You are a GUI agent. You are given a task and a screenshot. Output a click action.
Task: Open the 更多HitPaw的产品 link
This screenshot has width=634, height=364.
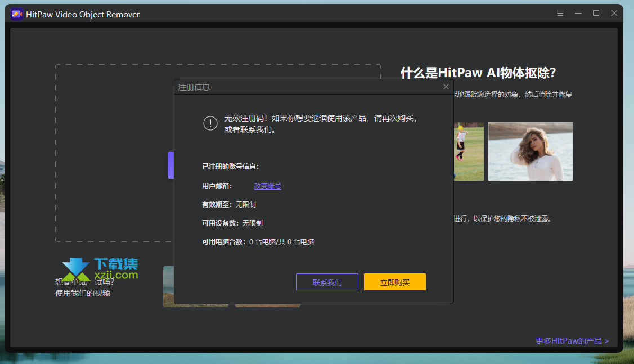(572, 341)
